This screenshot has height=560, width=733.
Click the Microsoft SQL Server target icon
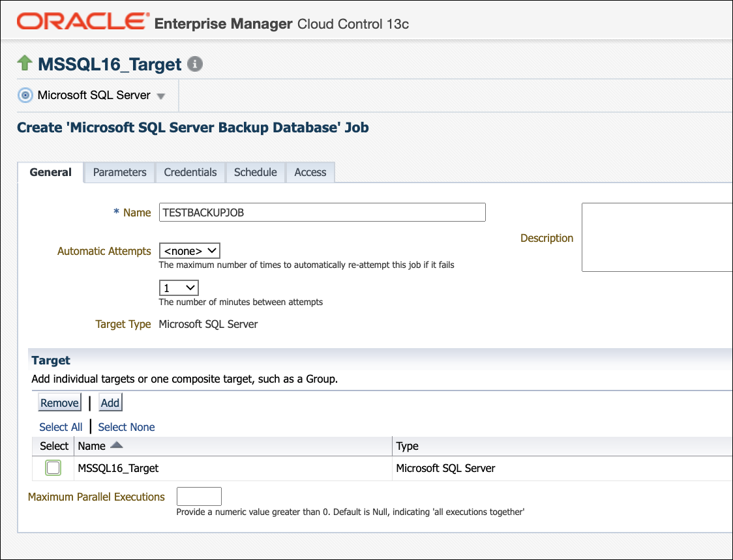pyautogui.click(x=25, y=95)
